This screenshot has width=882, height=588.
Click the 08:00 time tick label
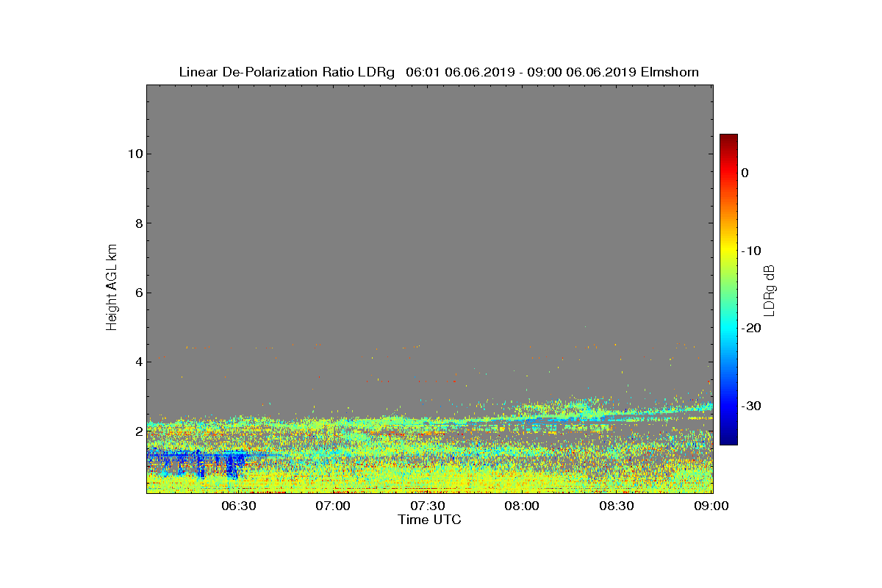pyautogui.click(x=523, y=506)
